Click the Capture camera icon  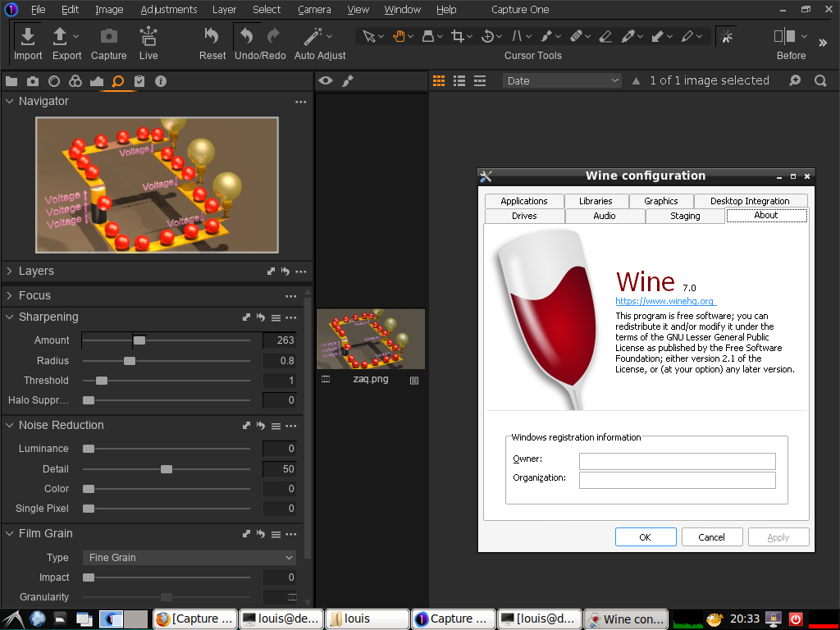[x=109, y=36]
